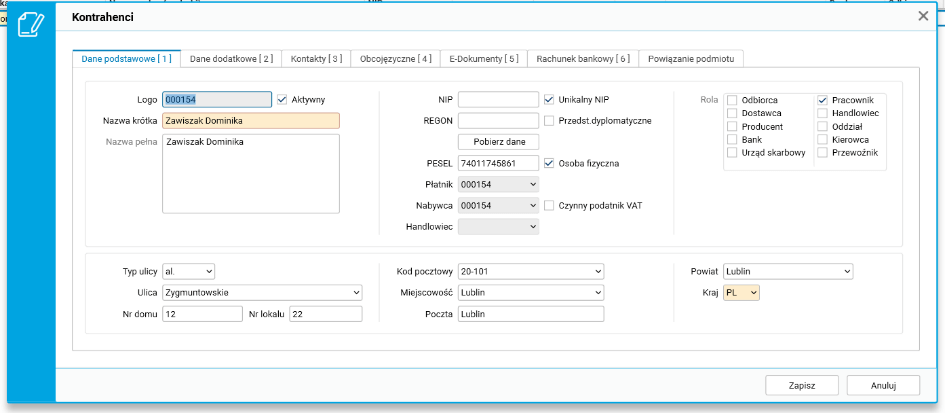Switch to Dane podstawowe [1] tab
Viewport: 945px width, 413px height.
tap(127, 59)
